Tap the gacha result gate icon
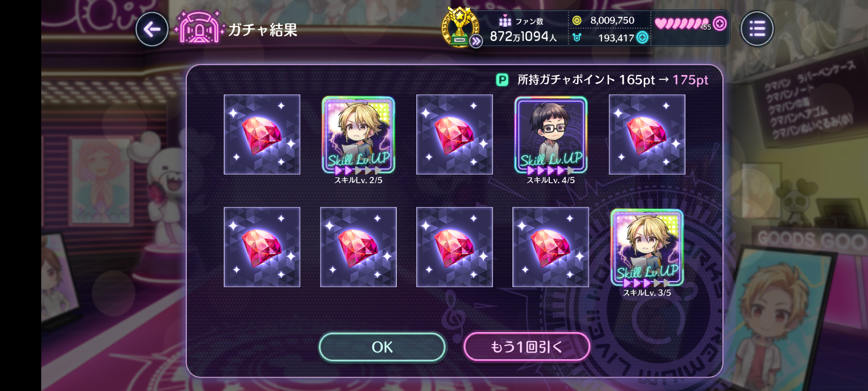868x391 pixels. (199, 28)
